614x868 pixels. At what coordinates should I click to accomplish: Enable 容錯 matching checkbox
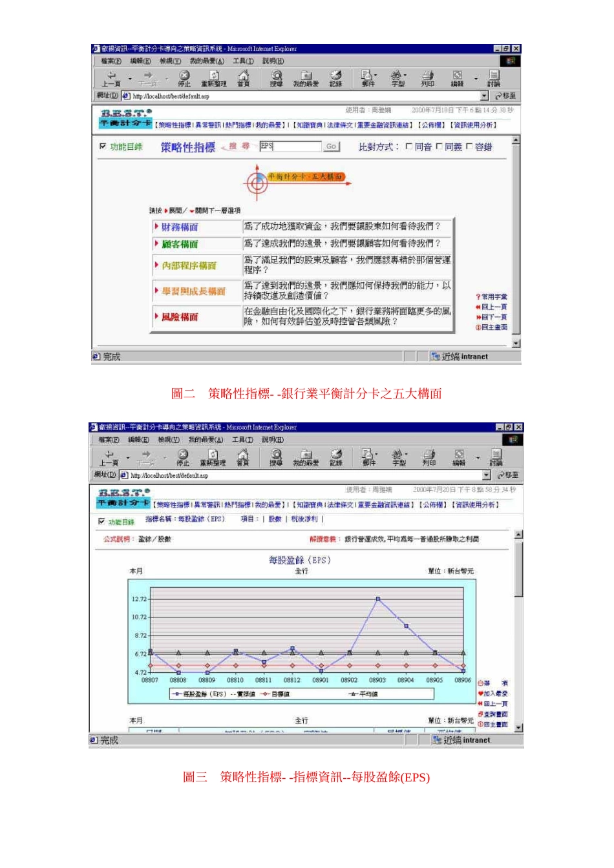point(469,147)
